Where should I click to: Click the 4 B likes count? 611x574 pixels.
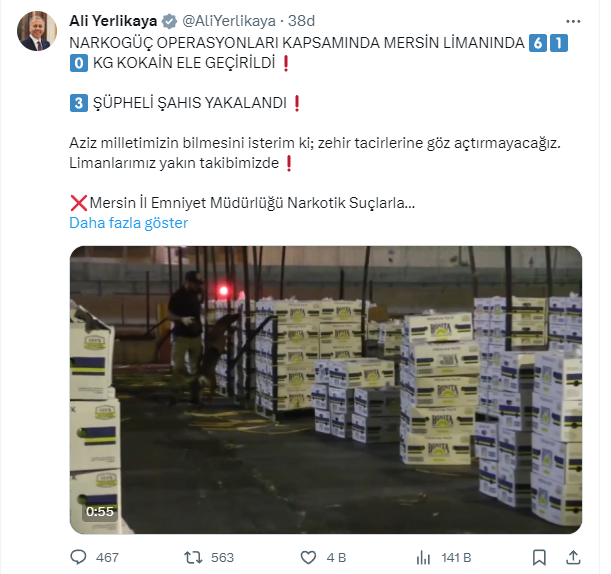(x=336, y=558)
